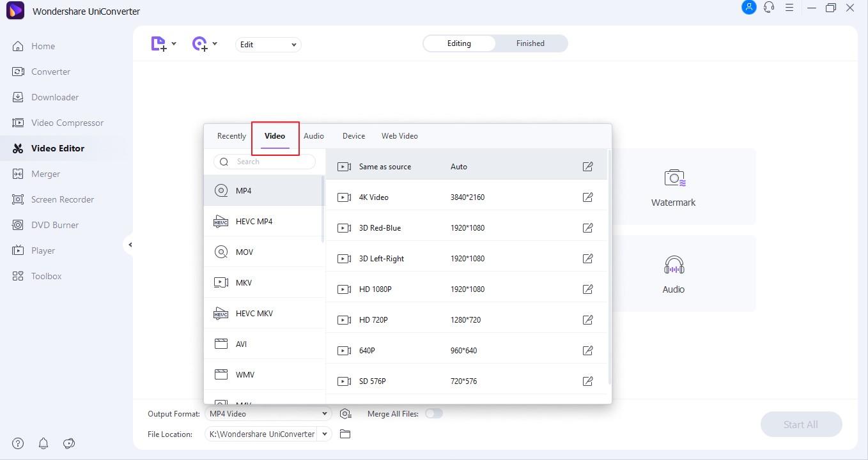Click the add from disc icon
Screen dimensions: 868x460
[200, 44]
